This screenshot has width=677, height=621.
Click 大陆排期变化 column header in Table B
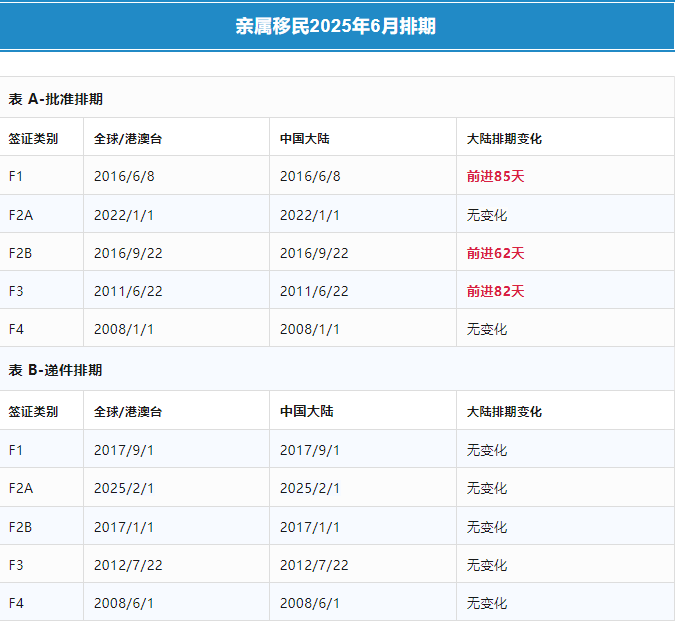(504, 411)
